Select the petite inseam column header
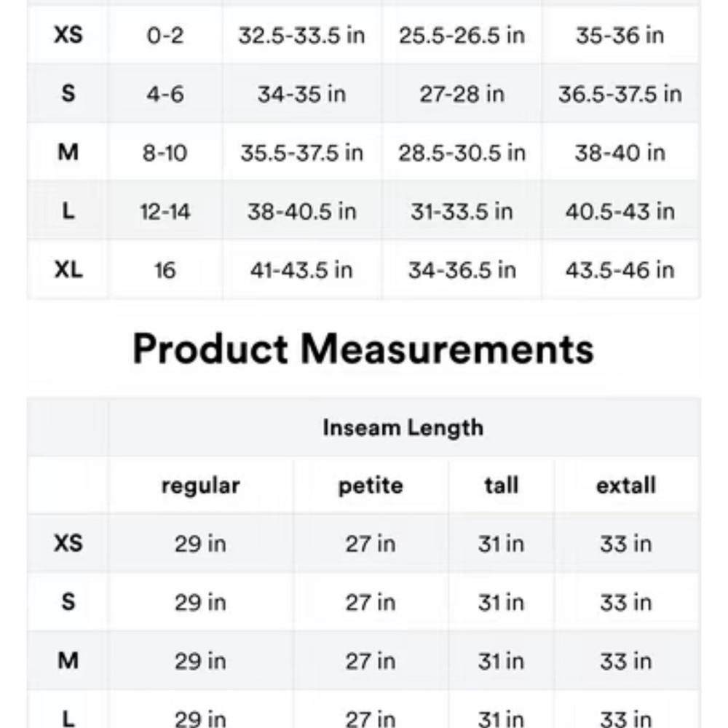Viewport: 728px width, 728px height. (371, 486)
